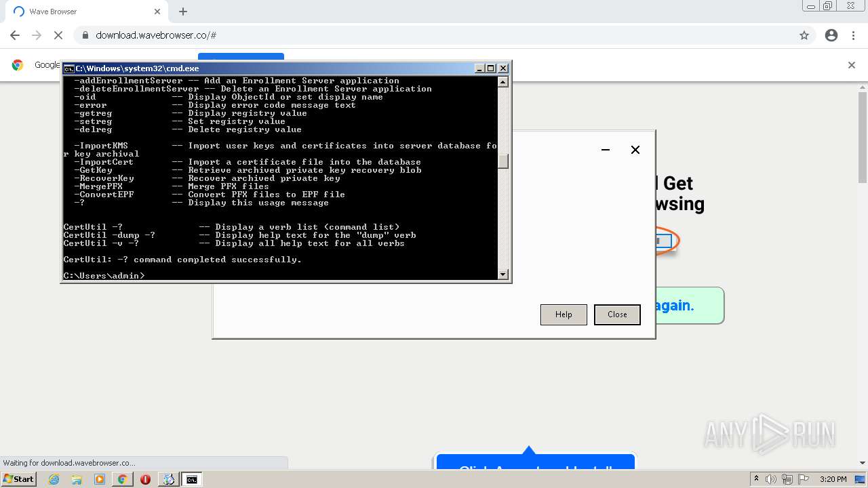
Task: Click 'CertUtil: -? command completed successfully.' text
Action: click(182, 260)
